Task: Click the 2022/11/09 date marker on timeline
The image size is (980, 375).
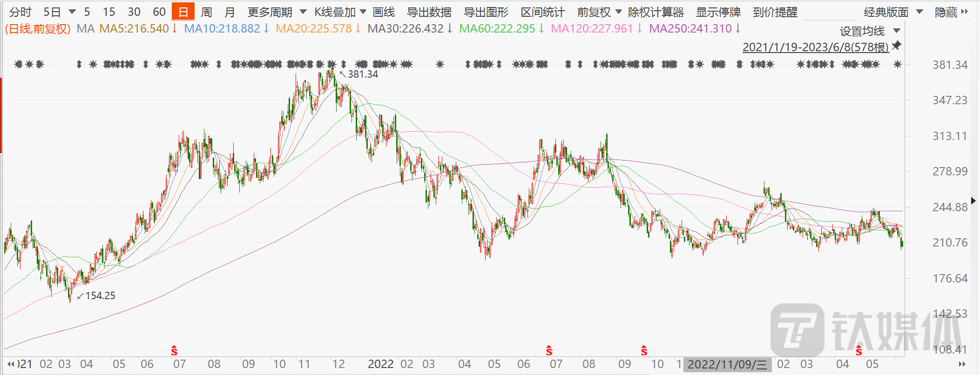Action: 727,364
